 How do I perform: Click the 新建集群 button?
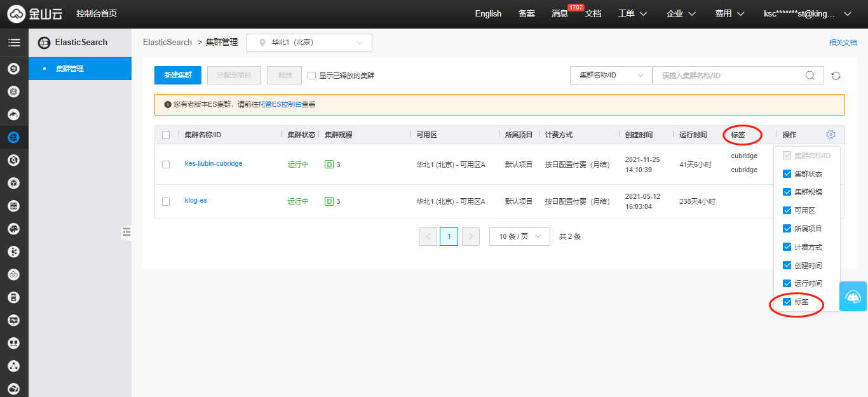(x=177, y=75)
